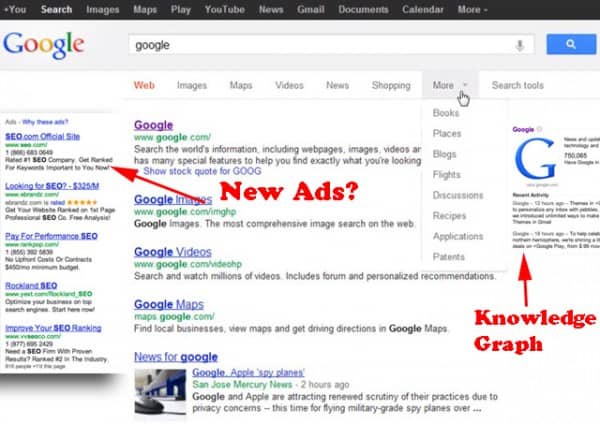
Task: Open Play in the top black bar
Action: (181, 9)
